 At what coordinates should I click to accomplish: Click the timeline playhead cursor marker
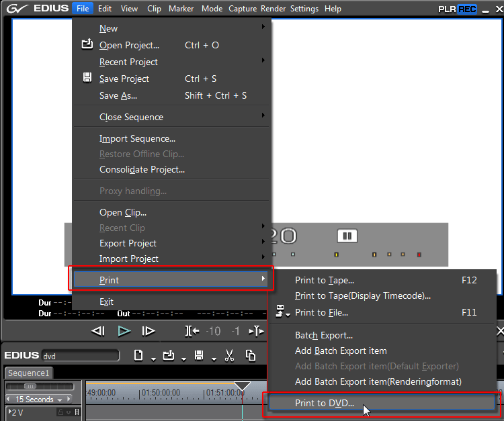(242, 385)
